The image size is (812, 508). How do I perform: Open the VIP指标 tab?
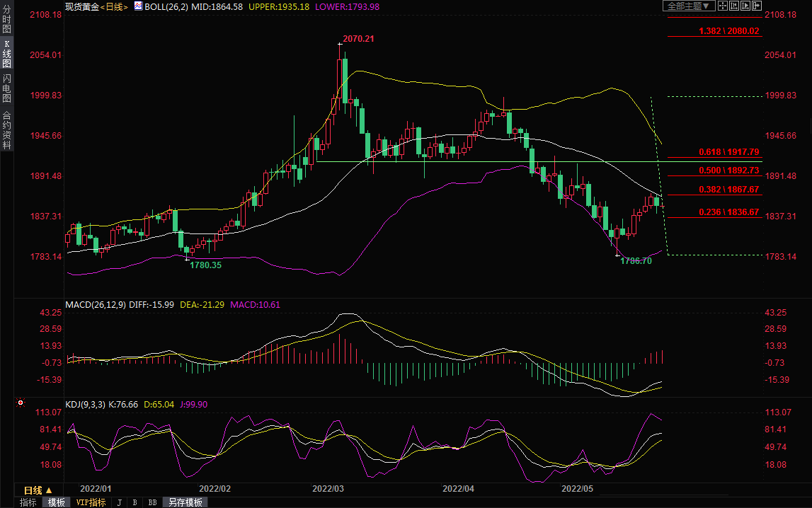tap(91, 502)
